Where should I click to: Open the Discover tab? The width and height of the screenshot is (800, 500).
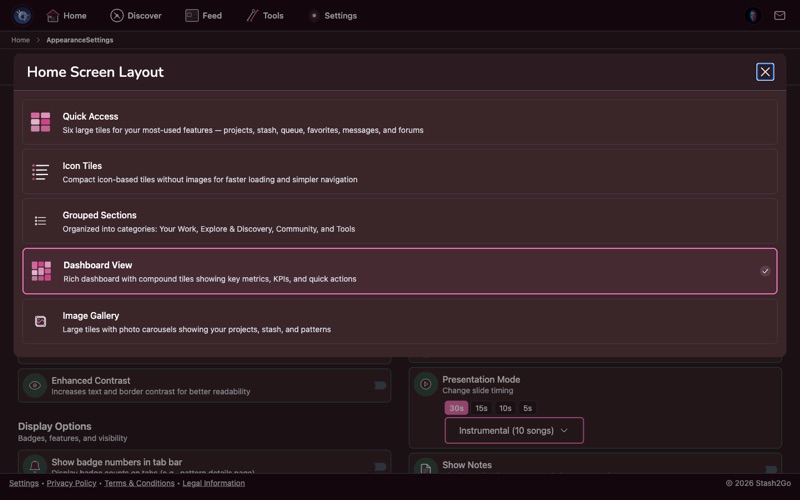[135, 16]
